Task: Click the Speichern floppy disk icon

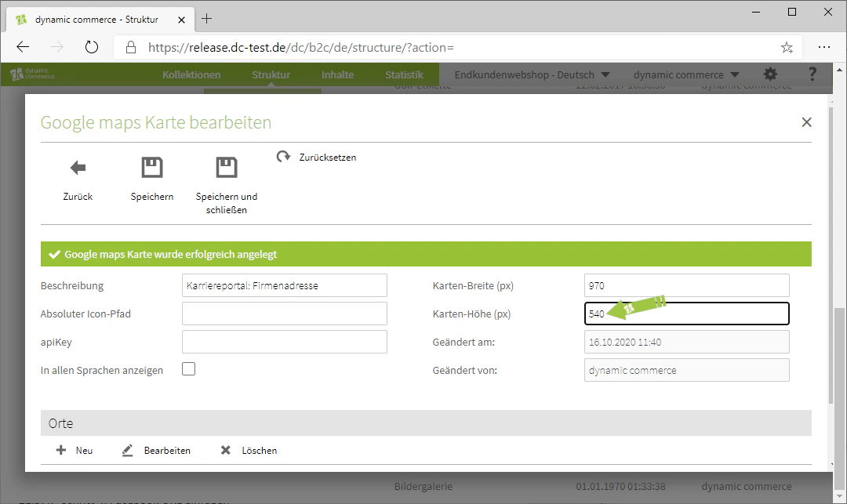Action: [x=152, y=167]
